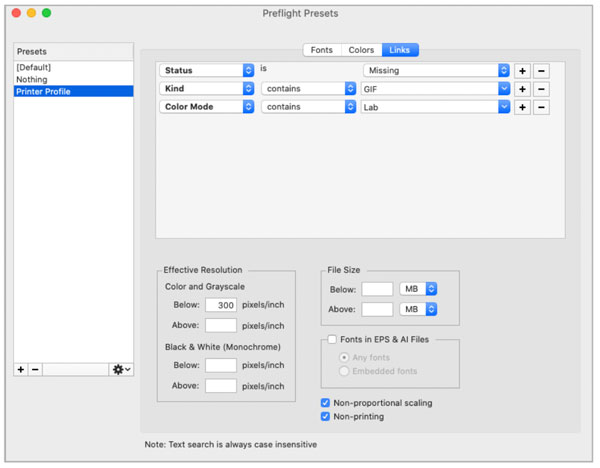Image resolution: width=600 pixels, height=468 pixels.
Task: Click Black & White Above resolution field
Action: click(x=221, y=386)
